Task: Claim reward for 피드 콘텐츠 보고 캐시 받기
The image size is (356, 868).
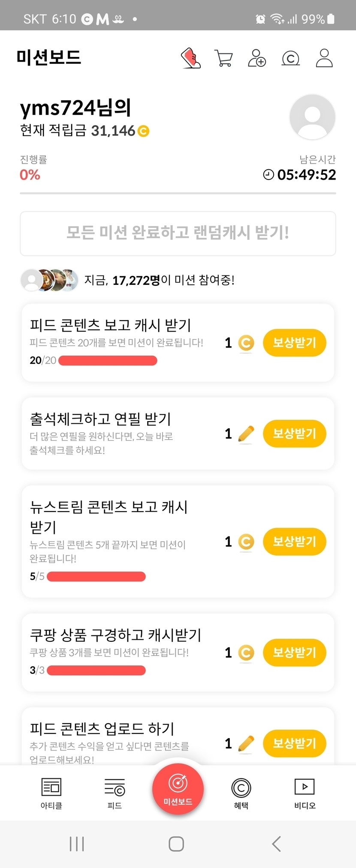Action: (294, 343)
